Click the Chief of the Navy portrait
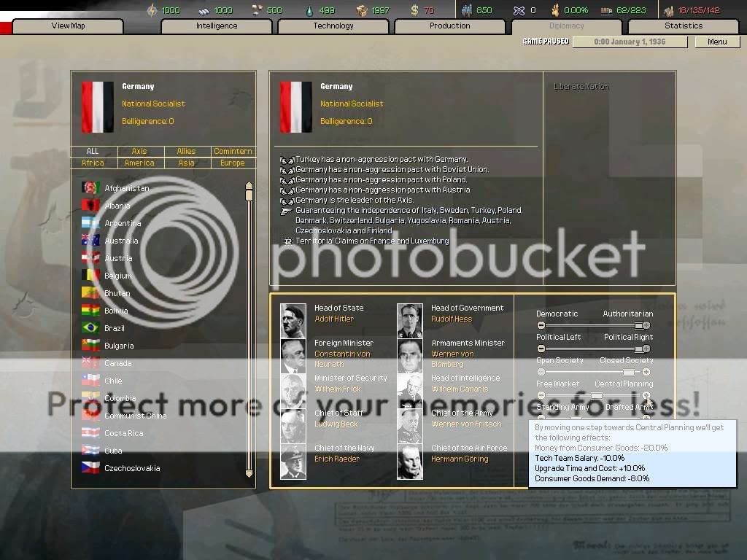 click(x=293, y=461)
